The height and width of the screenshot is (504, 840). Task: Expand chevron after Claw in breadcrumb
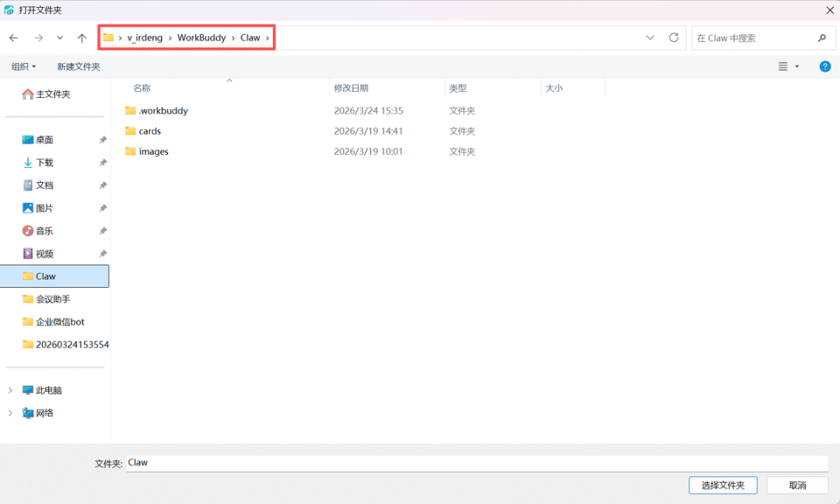click(x=268, y=38)
